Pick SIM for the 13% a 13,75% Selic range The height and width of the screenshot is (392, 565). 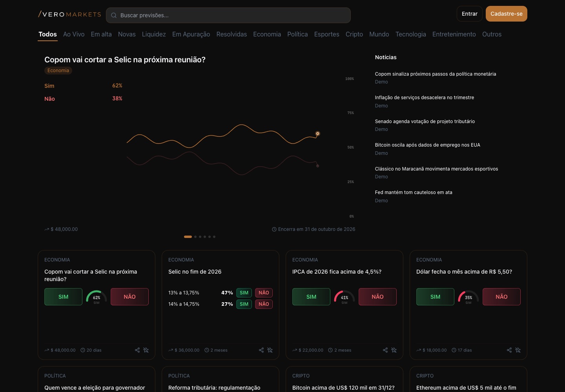[244, 293]
